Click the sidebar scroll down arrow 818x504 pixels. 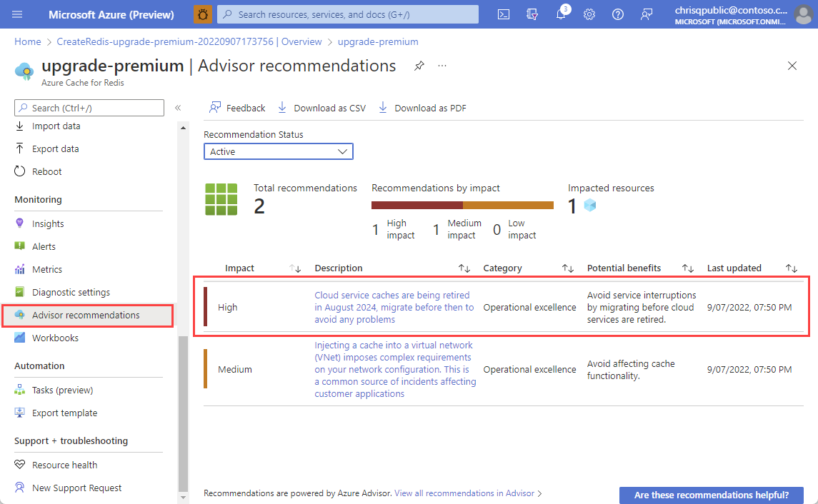pos(183,498)
